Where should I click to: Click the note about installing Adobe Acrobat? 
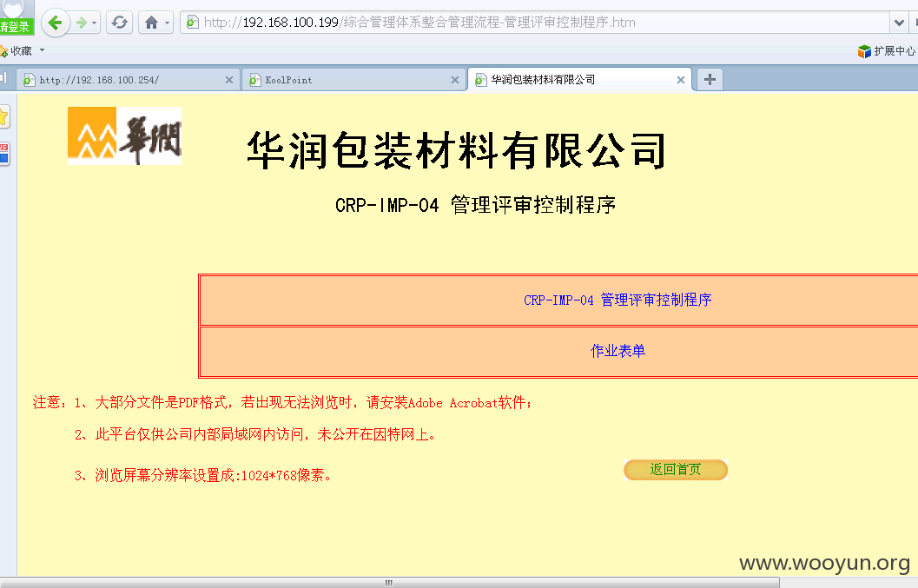(x=303, y=402)
